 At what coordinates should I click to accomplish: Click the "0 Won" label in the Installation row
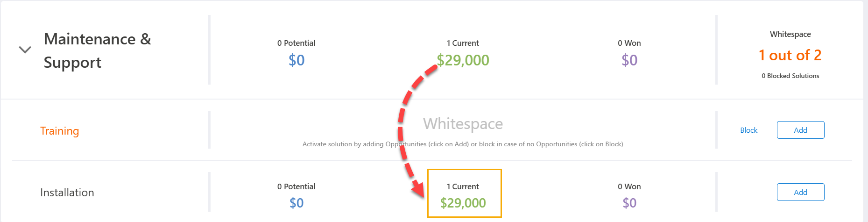[629, 186]
